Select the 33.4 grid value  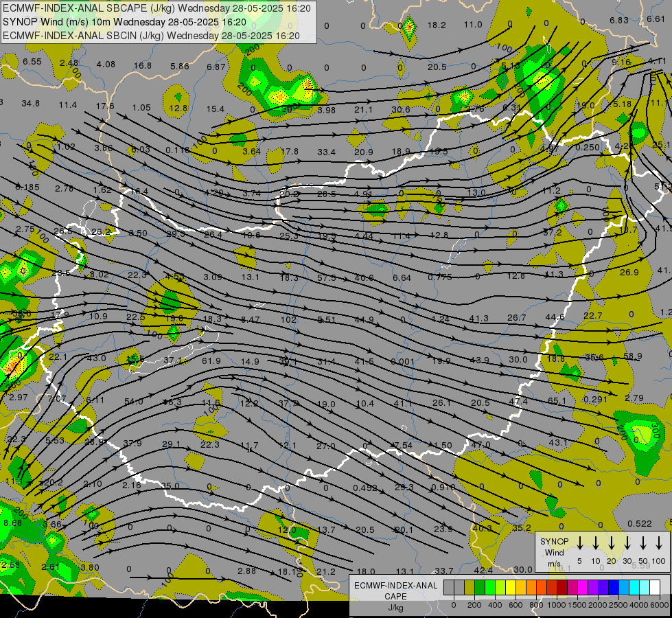coord(327,152)
